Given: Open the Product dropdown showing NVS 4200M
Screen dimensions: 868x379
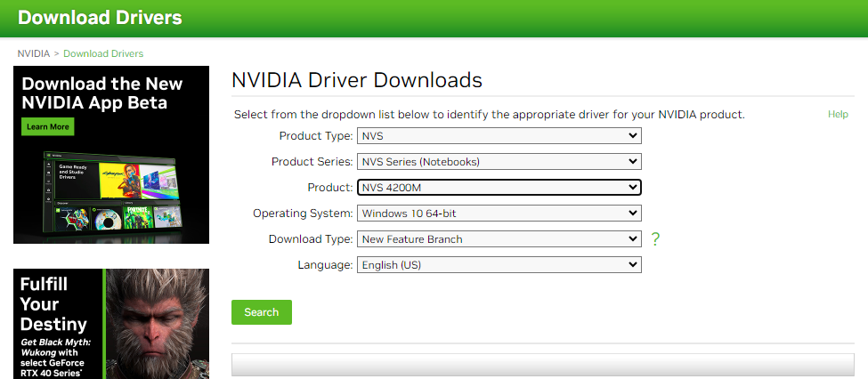Looking at the screenshot, I should click(x=499, y=188).
